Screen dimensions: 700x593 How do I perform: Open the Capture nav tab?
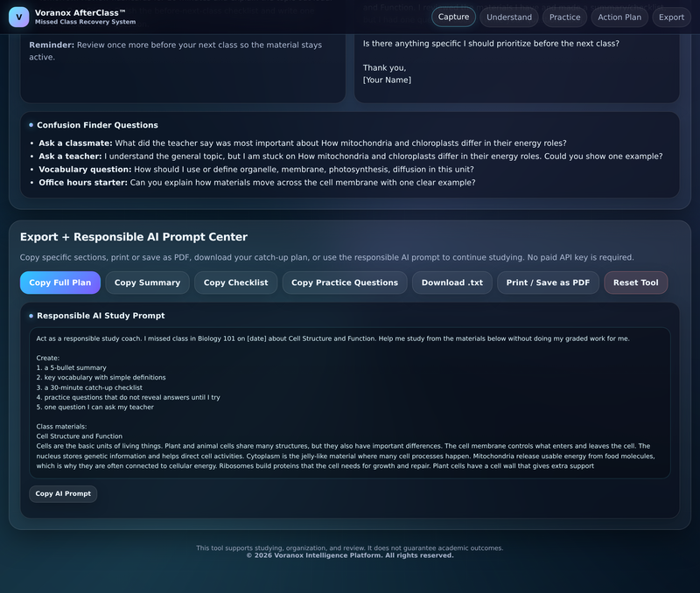coord(453,17)
